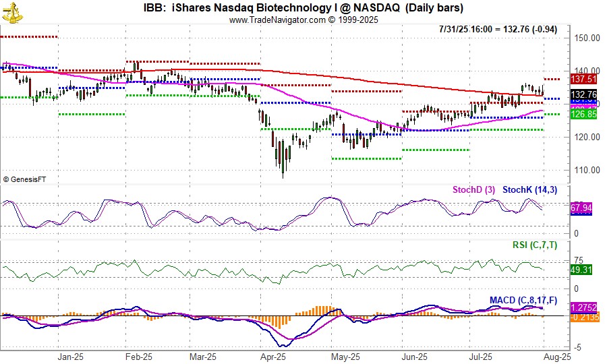The height and width of the screenshot is (364, 607).
Task: Click the green 49.31 RSI value tag
Action: pos(581,270)
